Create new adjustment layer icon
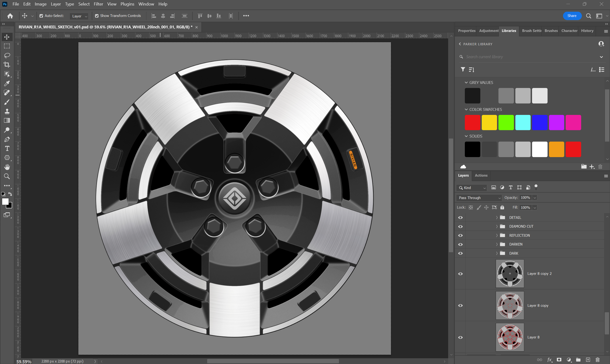The height and width of the screenshot is (364, 610). click(x=569, y=360)
